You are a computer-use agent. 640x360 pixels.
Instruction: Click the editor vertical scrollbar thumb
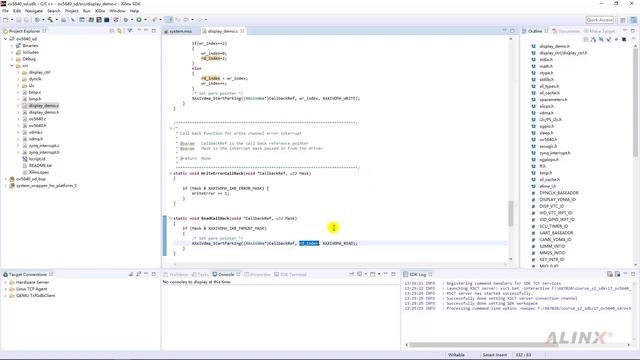point(511,213)
